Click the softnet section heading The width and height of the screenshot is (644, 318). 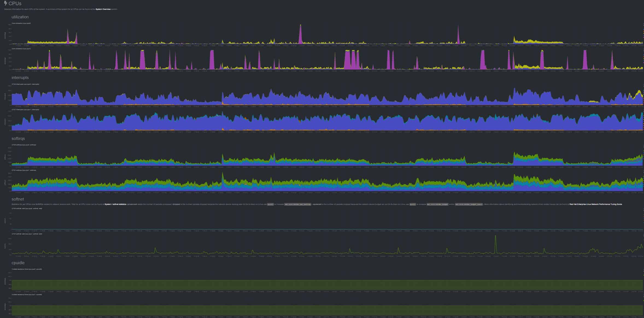click(18, 199)
